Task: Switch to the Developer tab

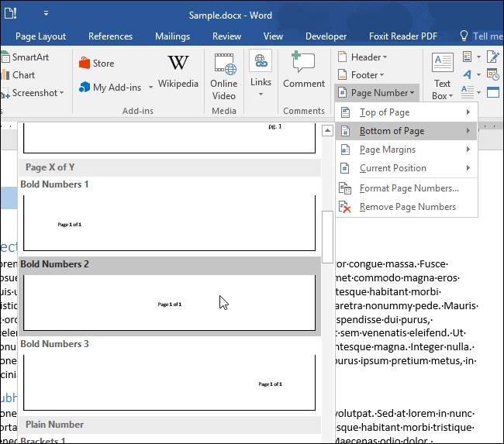Action: click(326, 36)
